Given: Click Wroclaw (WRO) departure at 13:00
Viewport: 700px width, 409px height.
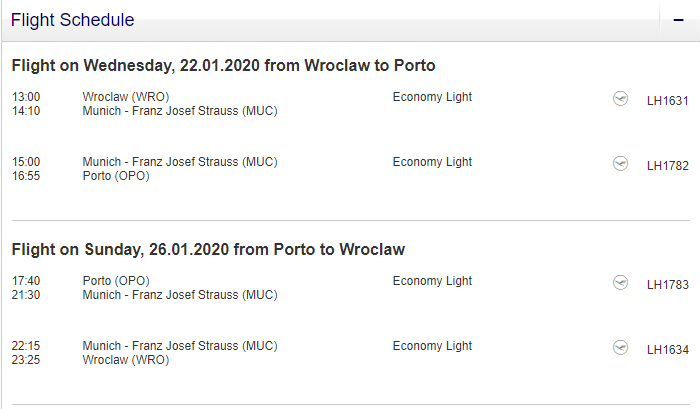Looking at the screenshot, I should pyautogui.click(x=126, y=97).
